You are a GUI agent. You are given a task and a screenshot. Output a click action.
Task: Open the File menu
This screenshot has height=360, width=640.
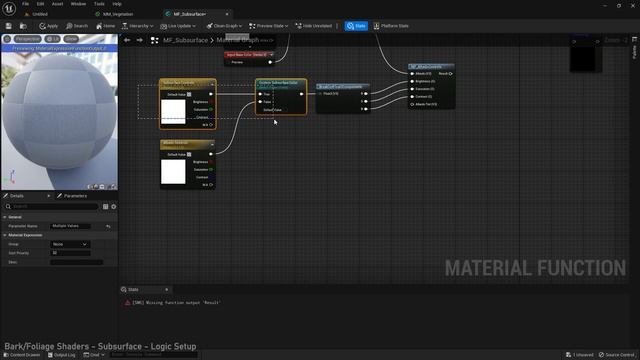tap(25, 4)
